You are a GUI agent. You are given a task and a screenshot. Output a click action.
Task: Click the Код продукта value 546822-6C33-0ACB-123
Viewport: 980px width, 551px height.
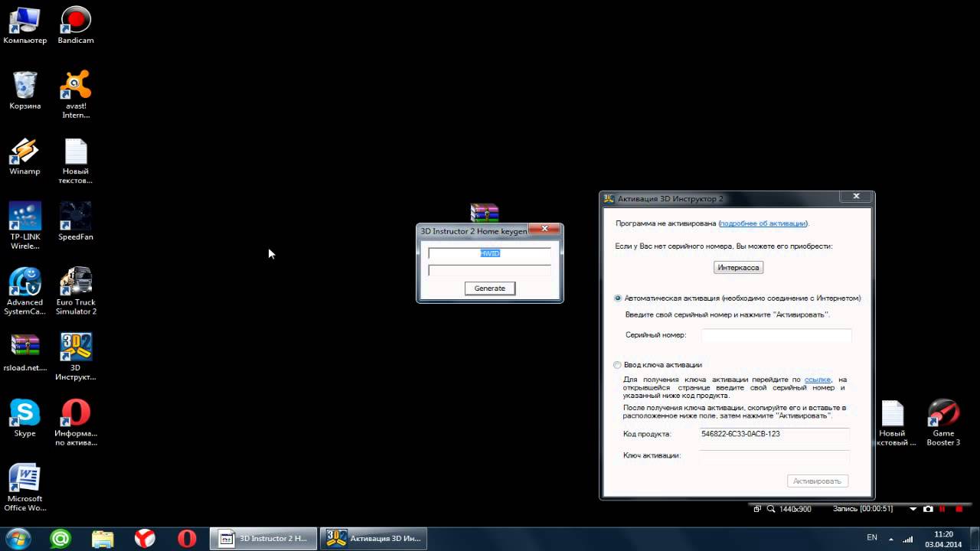click(740, 434)
